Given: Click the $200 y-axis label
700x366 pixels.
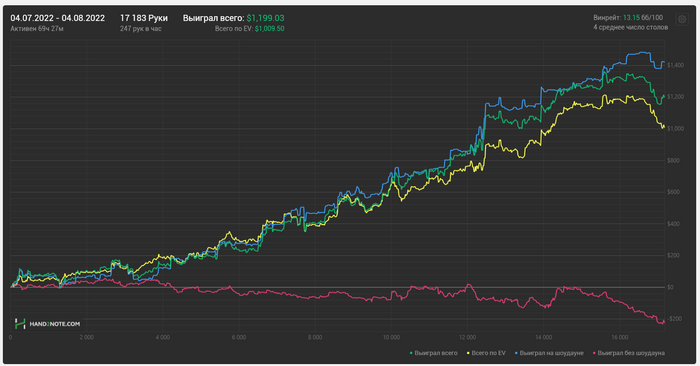Looking at the screenshot, I should (673, 255).
